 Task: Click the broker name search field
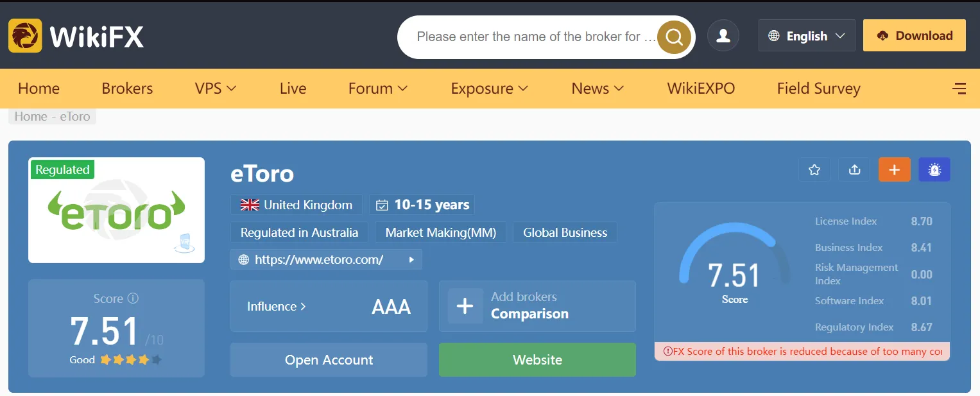tap(537, 37)
